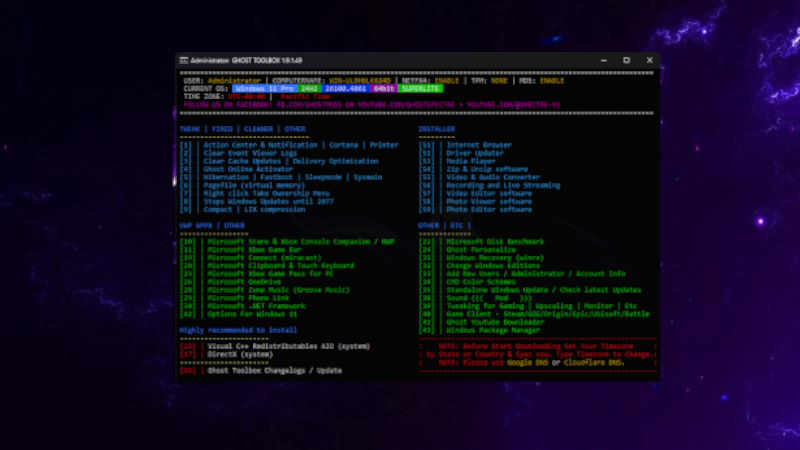Click 'Photo Viewer software' row

click(x=476, y=202)
